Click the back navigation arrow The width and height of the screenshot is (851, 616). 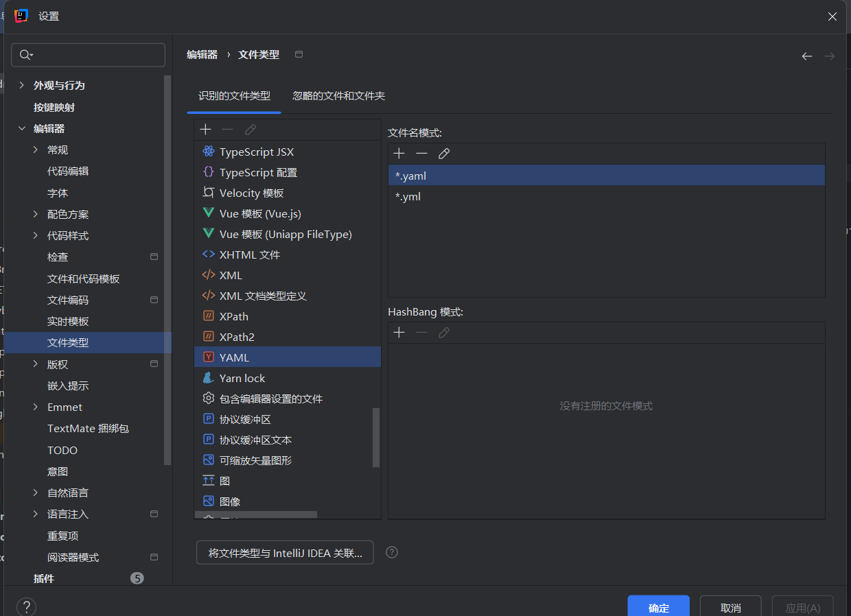[807, 56]
